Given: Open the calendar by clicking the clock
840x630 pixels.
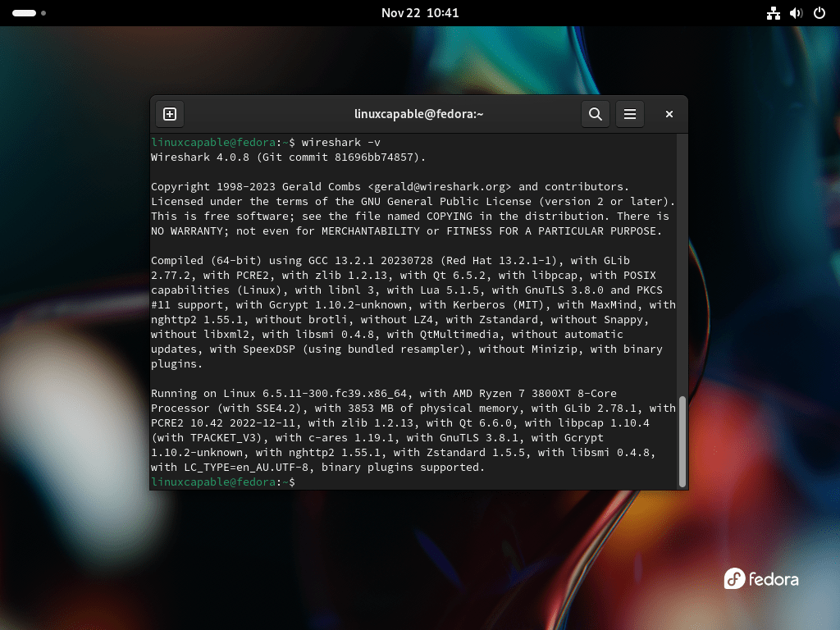Looking at the screenshot, I should tap(420, 13).
